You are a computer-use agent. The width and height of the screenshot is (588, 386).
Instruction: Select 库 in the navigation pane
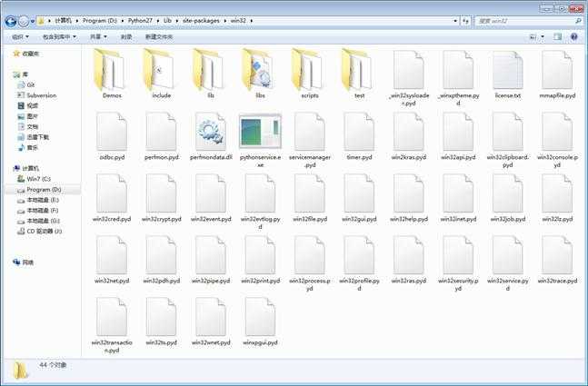pos(25,74)
